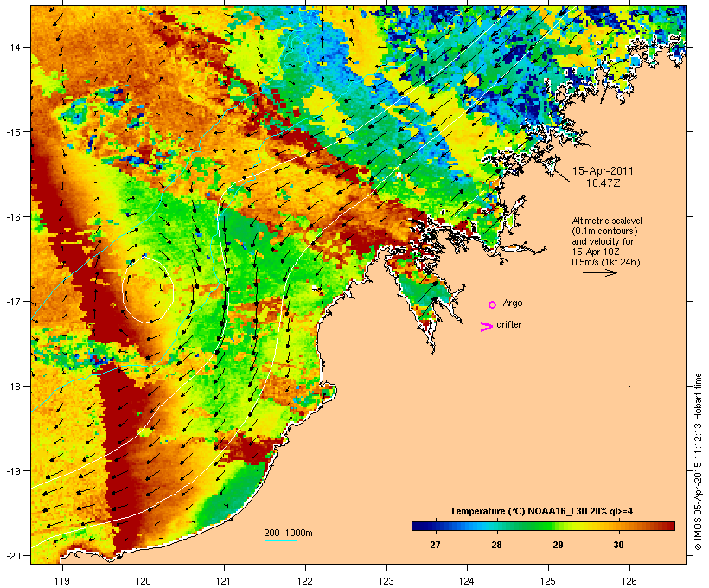Click the white closed eddy contour near 120E
The height and width of the screenshot is (588, 709).
(x=148, y=291)
